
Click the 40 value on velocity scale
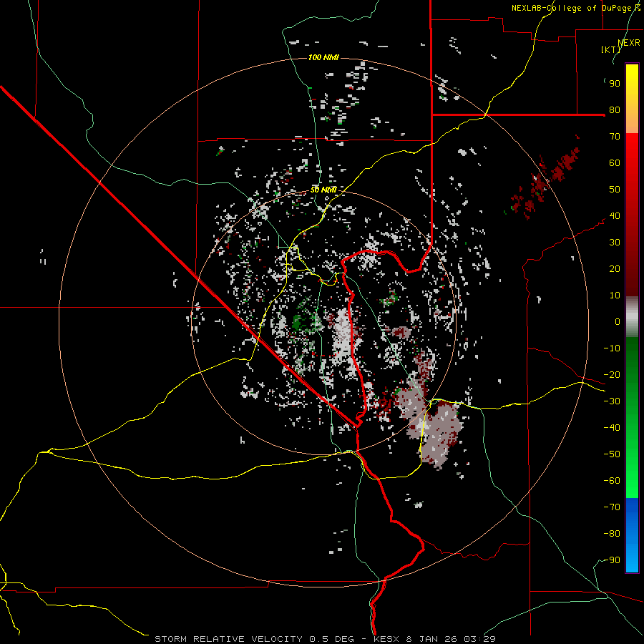tap(615, 216)
